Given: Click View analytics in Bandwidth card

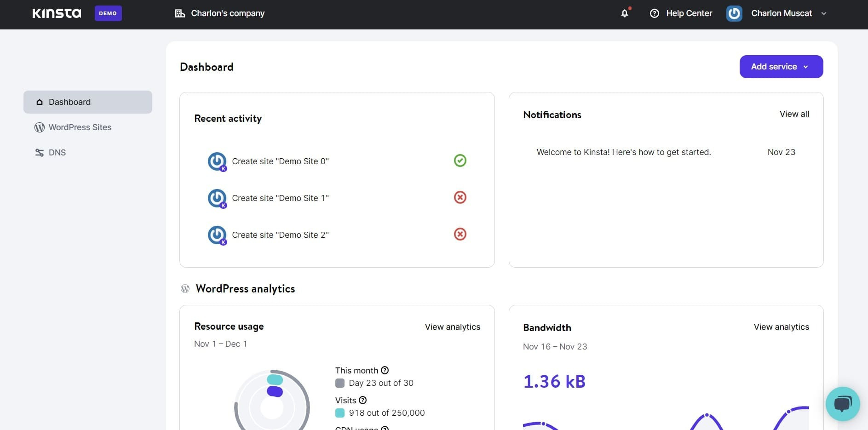Looking at the screenshot, I should 781,327.
